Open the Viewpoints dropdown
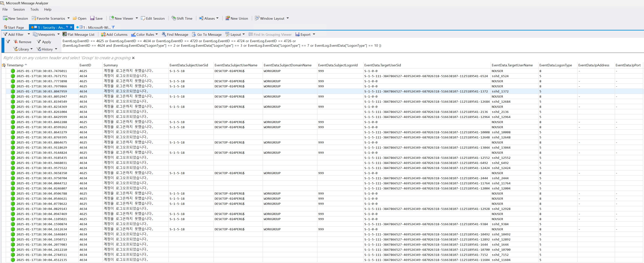The height and width of the screenshot is (263, 644). pos(58,34)
